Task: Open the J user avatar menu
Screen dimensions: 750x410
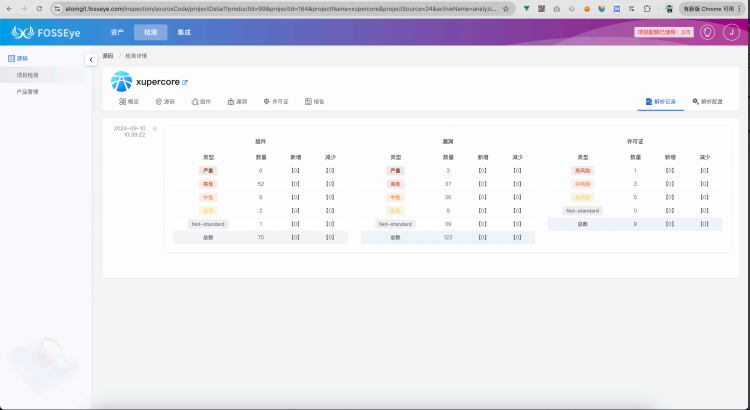Action: point(731,32)
